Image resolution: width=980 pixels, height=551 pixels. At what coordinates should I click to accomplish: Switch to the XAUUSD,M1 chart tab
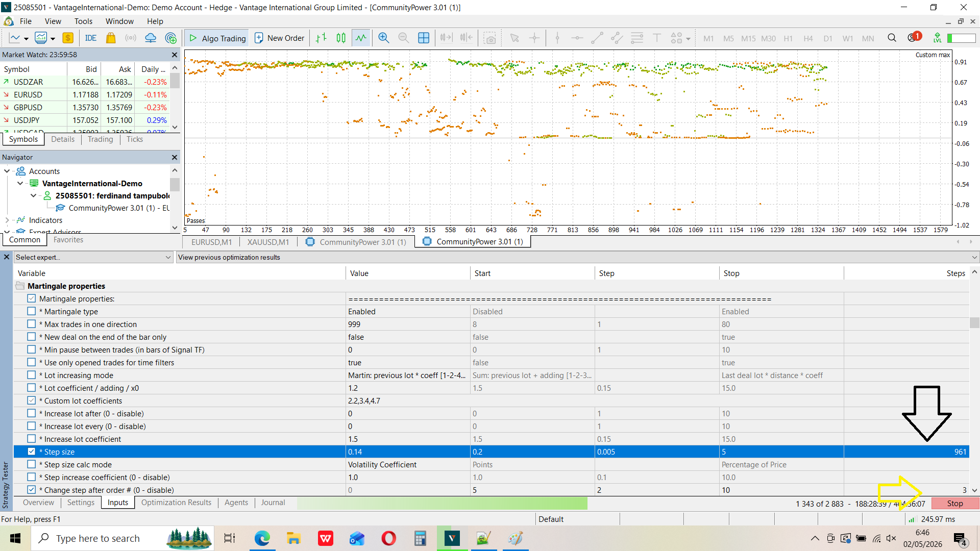[268, 242]
